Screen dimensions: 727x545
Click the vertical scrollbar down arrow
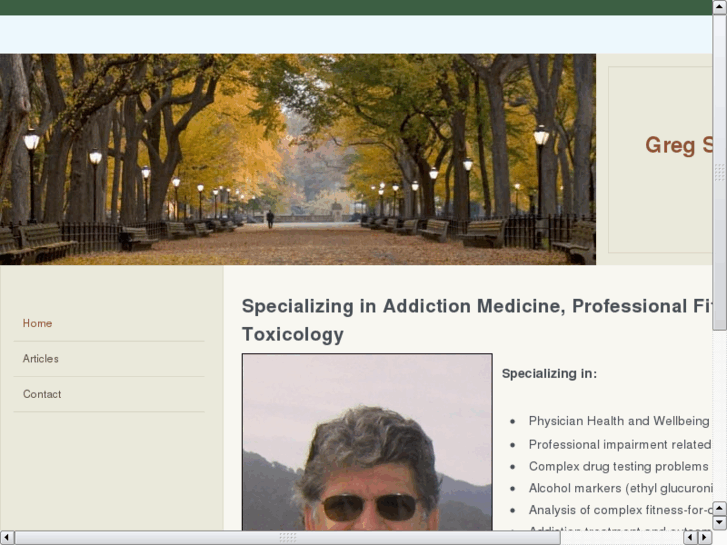(x=720, y=522)
